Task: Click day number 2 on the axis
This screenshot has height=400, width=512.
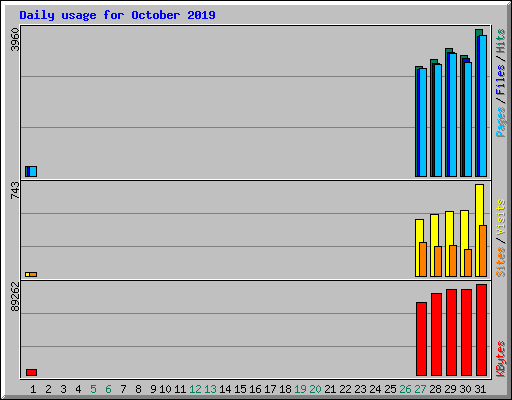Action: (x=48, y=389)
